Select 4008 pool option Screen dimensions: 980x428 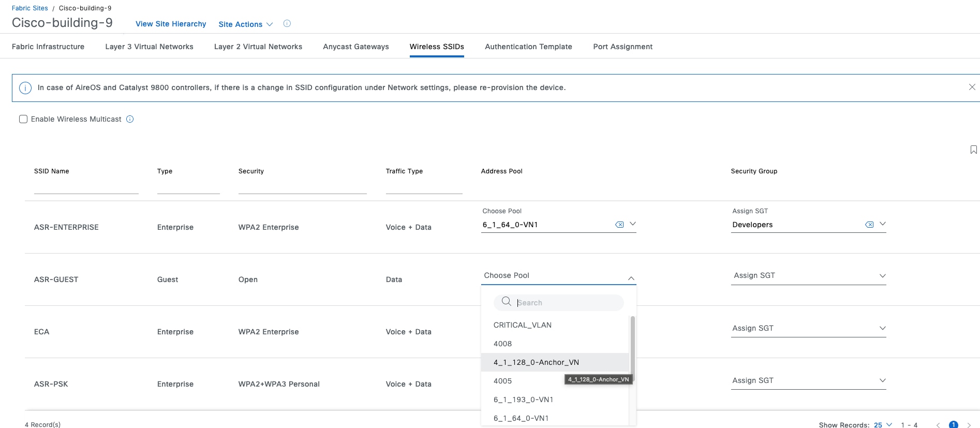coord(555,344)
